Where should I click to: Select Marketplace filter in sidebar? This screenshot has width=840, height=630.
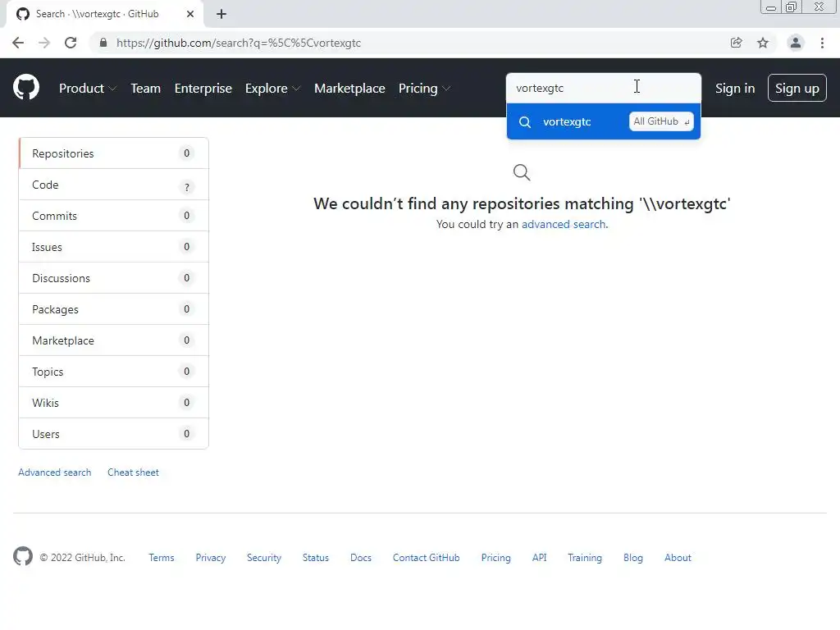[x=113, y=340]
